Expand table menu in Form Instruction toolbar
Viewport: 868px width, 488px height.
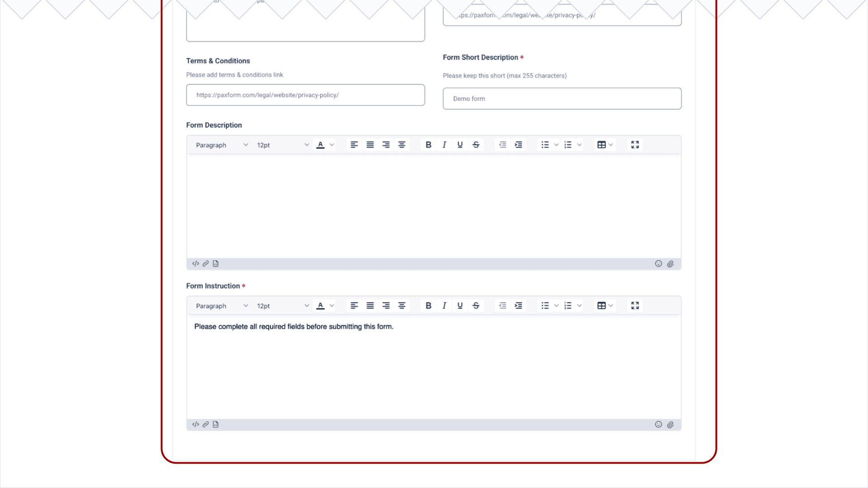[610, 305]
